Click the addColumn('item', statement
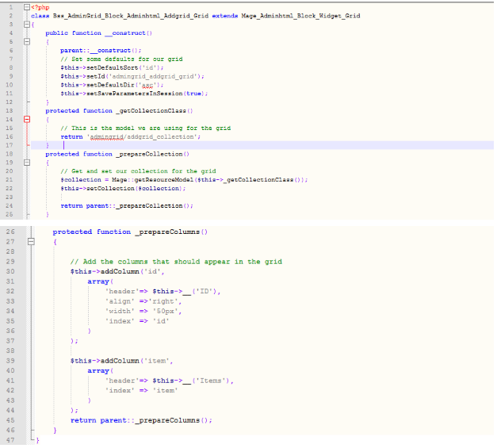Screen dimensions: 497x448 pyautogui.click(x=121, y=361)
